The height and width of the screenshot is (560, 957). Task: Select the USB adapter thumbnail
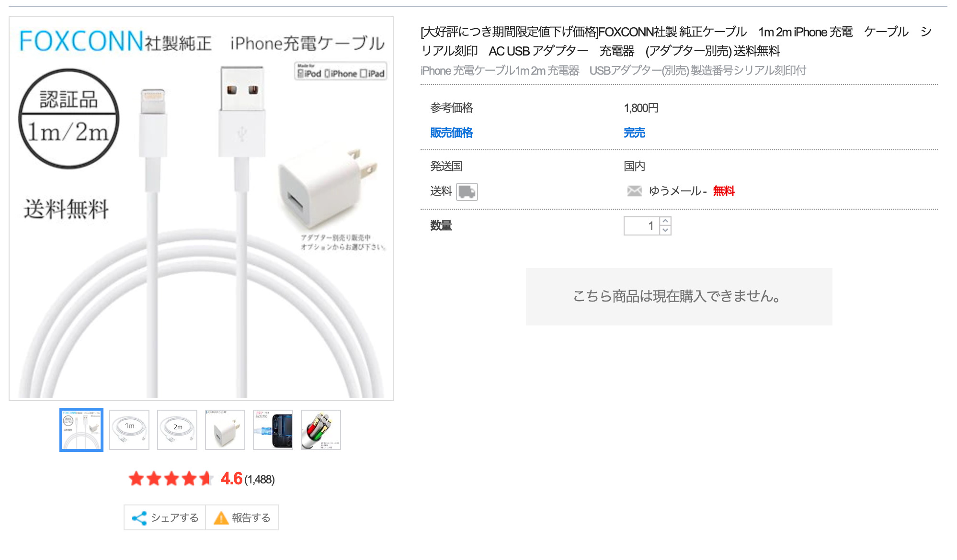click(x=225, y=430)
